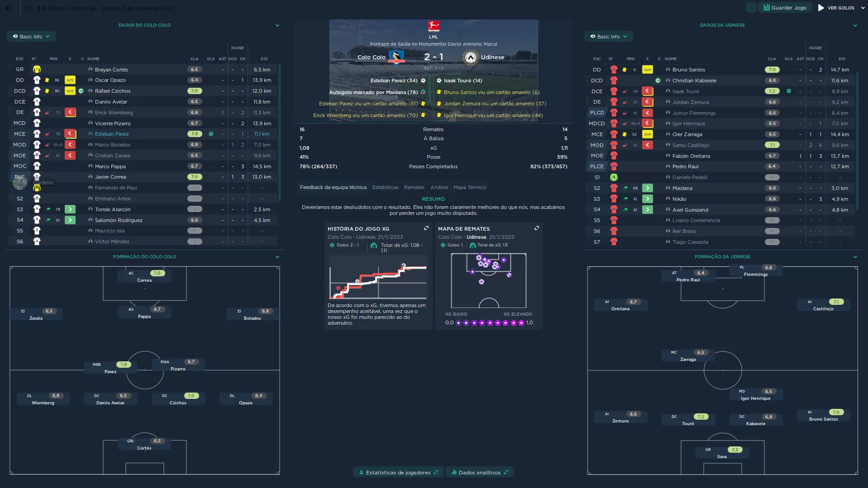Click Isaak Touré goal icon in table
The height and width of the screenshot is (488, 868).
click(789, 91)
